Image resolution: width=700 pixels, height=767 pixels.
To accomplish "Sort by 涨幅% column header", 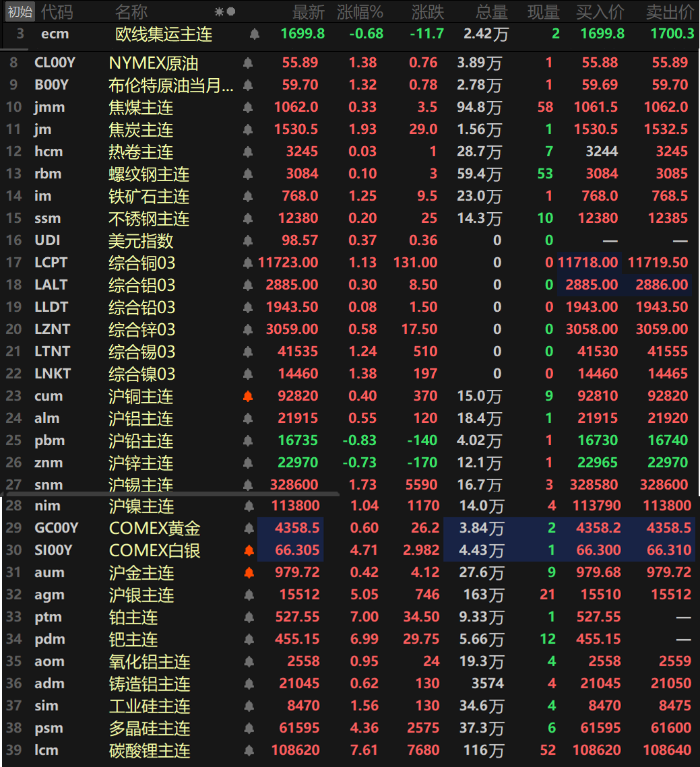I will (x=360, y=12).
